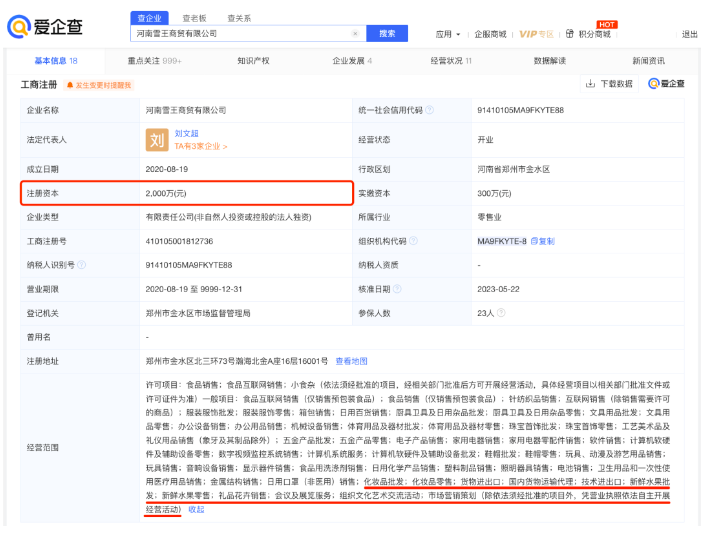Click the 2020-08-19 establishment date
707x533 pixels.
coord(166,169)
